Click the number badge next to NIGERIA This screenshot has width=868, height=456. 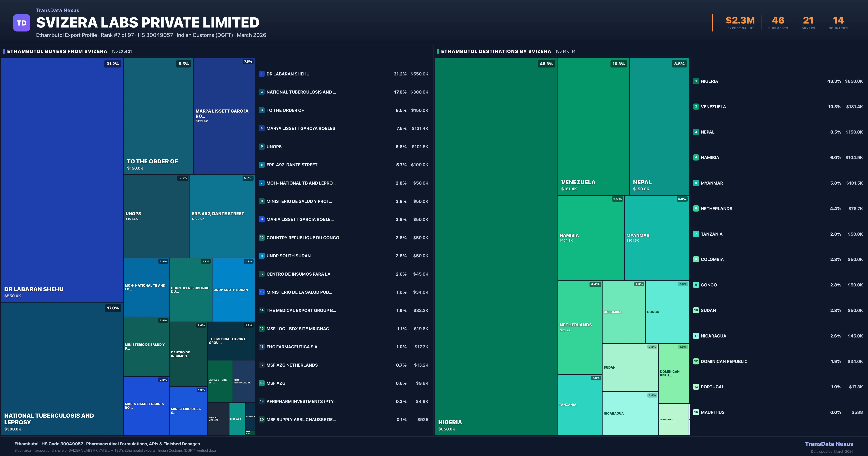tap(696, 81)
